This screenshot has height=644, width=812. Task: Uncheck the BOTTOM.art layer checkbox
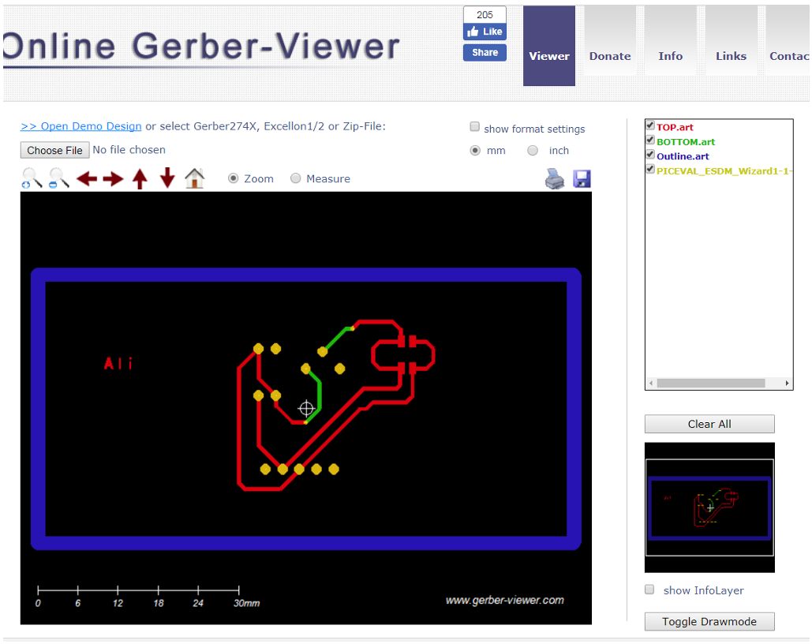coord(650,140)
